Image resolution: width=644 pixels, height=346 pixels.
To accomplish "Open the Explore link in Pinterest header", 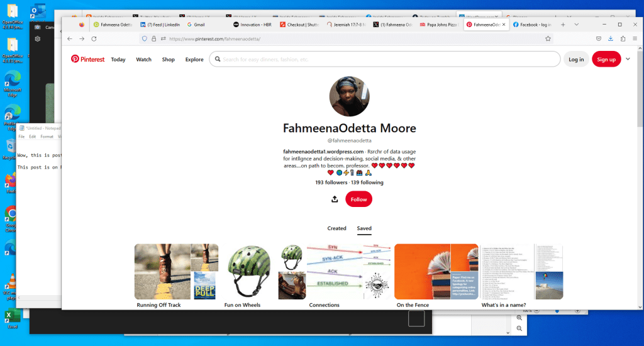I will pyautogui.click(x=194, y=60).
